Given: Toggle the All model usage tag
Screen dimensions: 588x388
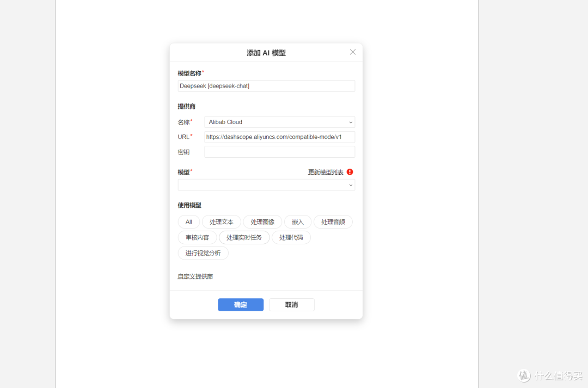Looking at the screenshot, I should 188,222.
